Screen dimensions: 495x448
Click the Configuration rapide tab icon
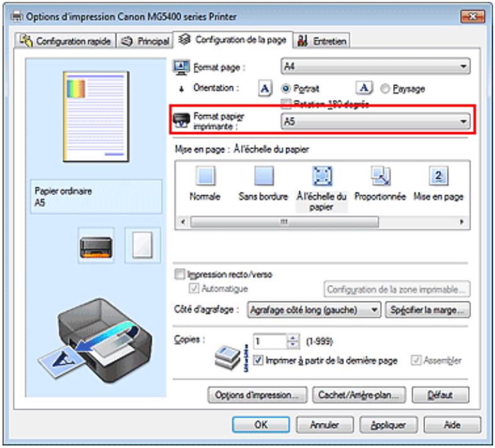26,40
